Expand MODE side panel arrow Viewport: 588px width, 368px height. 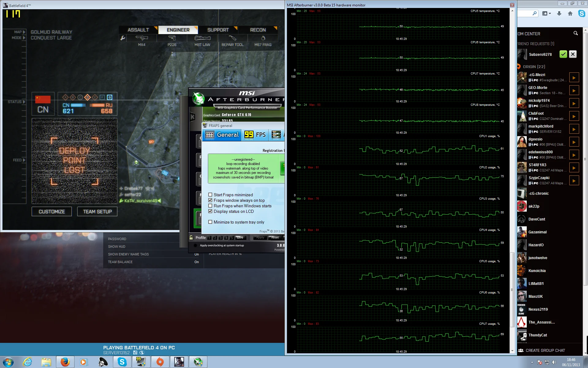coord(24,38)
